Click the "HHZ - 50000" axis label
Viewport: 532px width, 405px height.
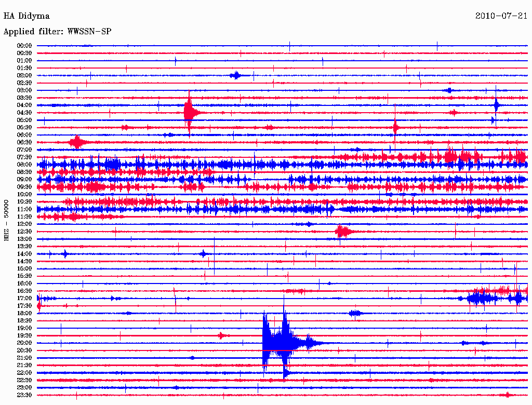[6, 220]
